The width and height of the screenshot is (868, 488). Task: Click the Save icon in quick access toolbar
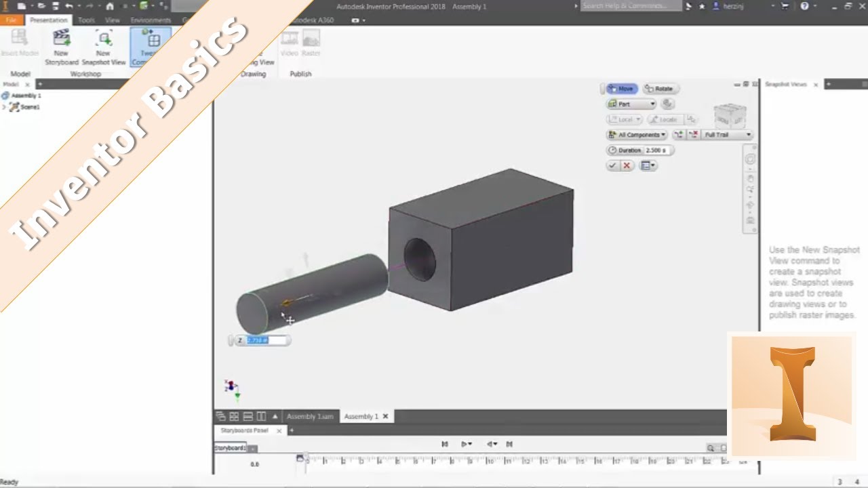56,6
